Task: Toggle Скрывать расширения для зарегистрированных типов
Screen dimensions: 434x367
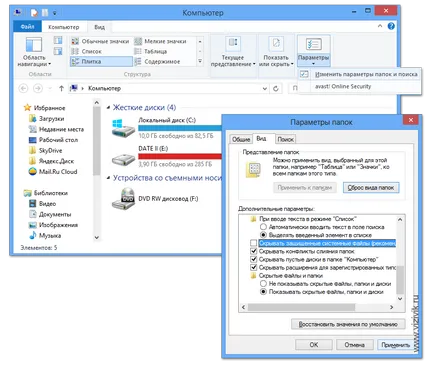Action: (x=254, y=267)
